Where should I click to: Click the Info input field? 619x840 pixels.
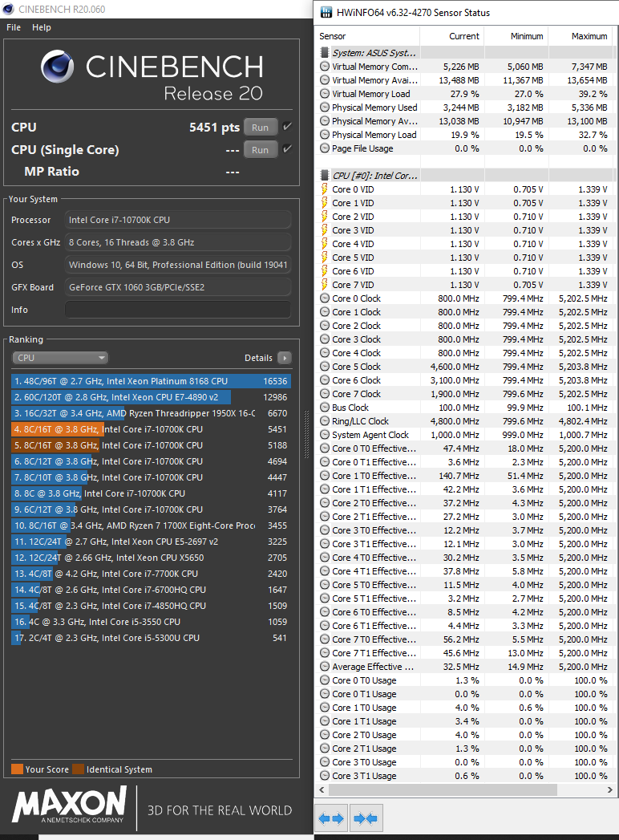click(178, 310)
